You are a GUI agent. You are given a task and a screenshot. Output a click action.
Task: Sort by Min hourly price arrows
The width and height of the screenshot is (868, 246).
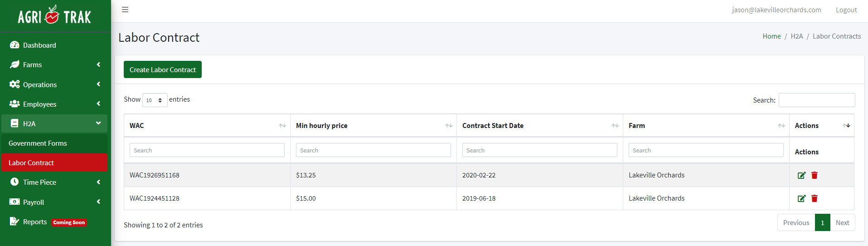449,126
